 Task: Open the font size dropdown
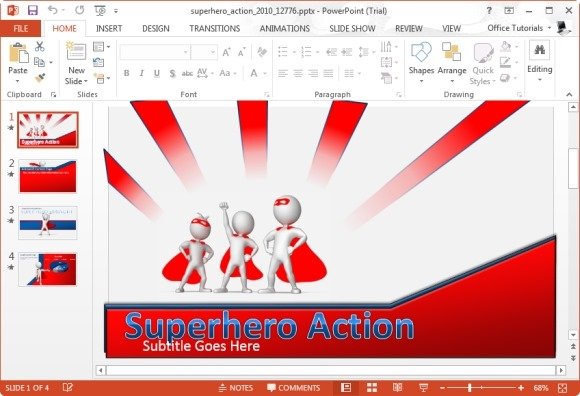(x=213, y=53)
